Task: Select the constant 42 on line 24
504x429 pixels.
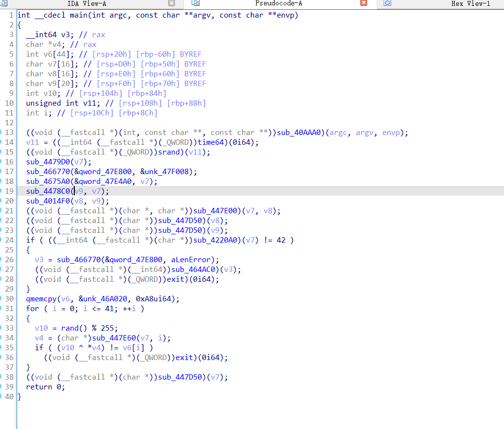Action: [281, 240]
